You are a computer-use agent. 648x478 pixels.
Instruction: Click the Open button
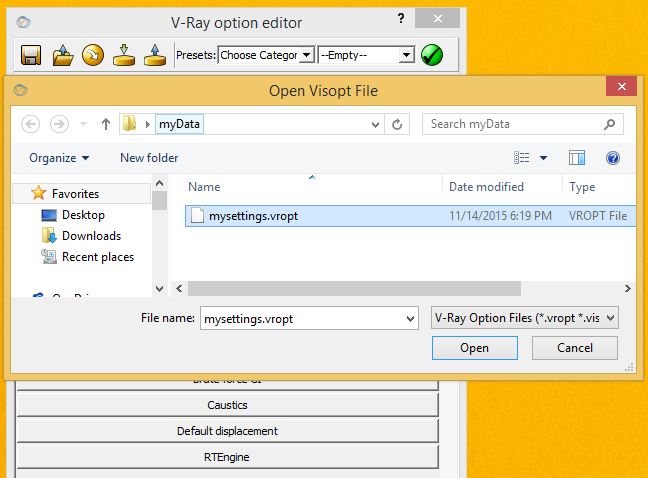[x=474, y=348]
